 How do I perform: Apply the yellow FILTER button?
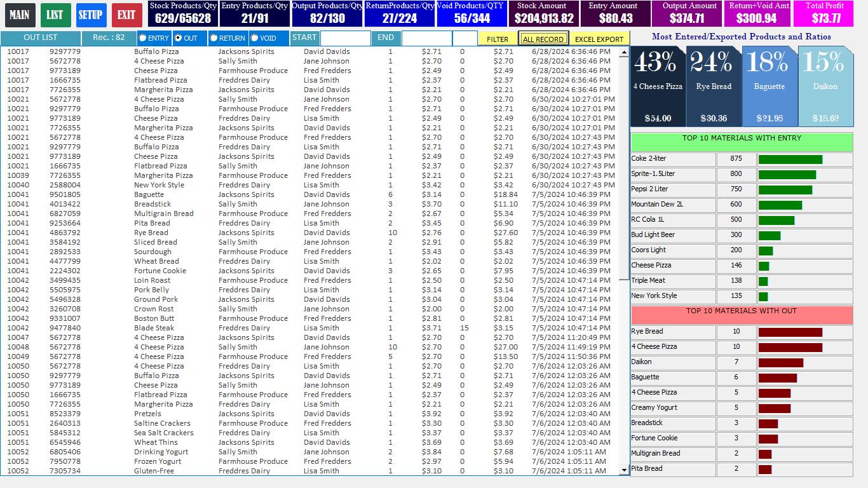click(498, 39)
